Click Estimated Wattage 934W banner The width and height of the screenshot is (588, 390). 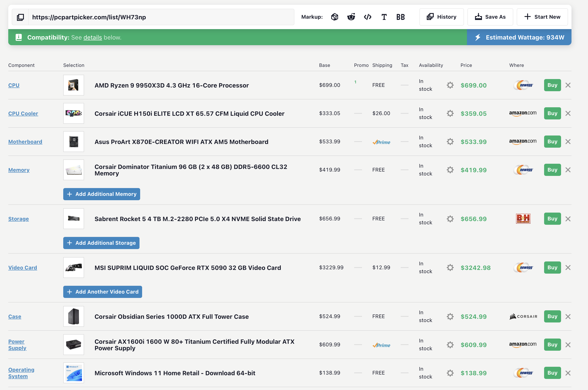519,37
